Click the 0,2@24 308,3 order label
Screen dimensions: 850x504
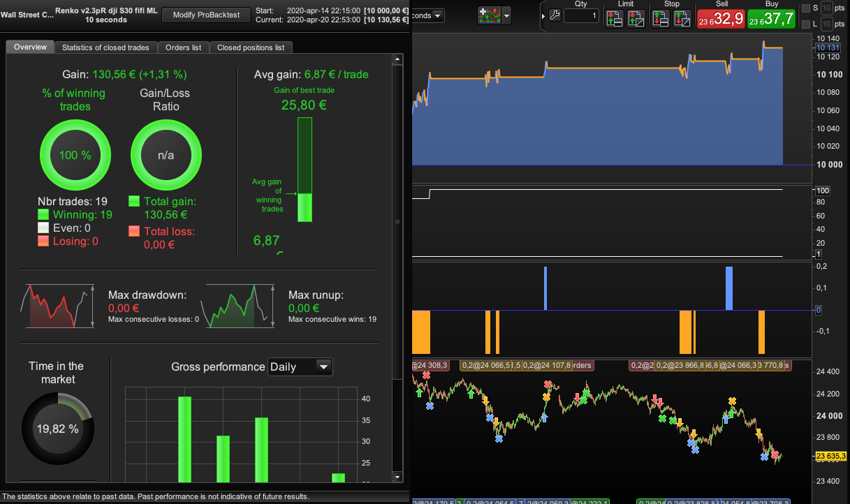tap(432, 365)
